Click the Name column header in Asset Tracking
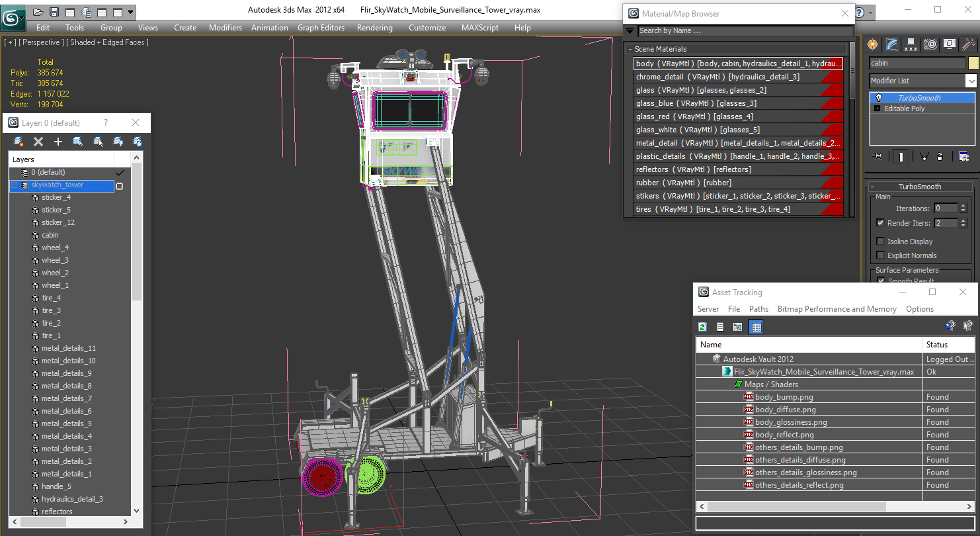980x536 pixels. (809, 345)
